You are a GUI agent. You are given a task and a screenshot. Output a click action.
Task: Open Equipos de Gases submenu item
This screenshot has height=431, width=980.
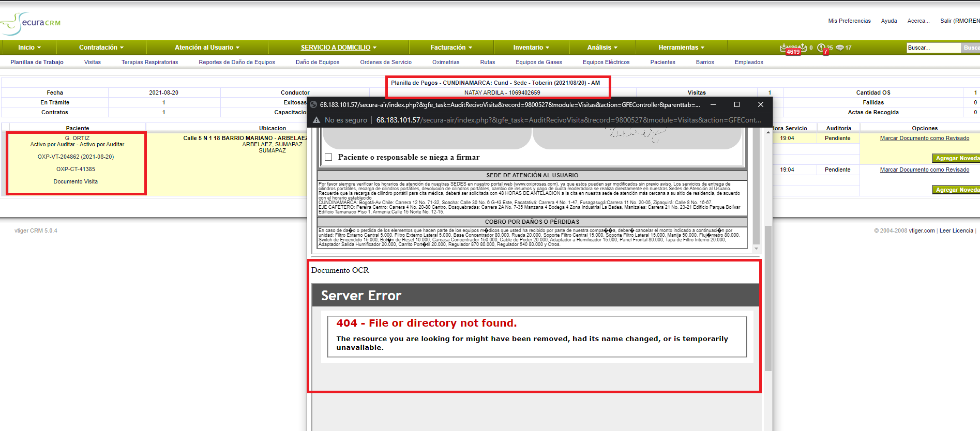[539, 62]
